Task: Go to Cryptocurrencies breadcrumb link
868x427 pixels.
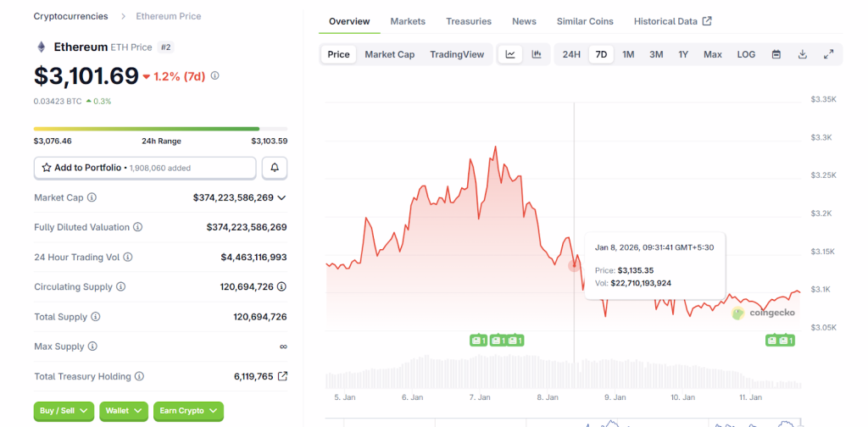Action: point(71,16)
